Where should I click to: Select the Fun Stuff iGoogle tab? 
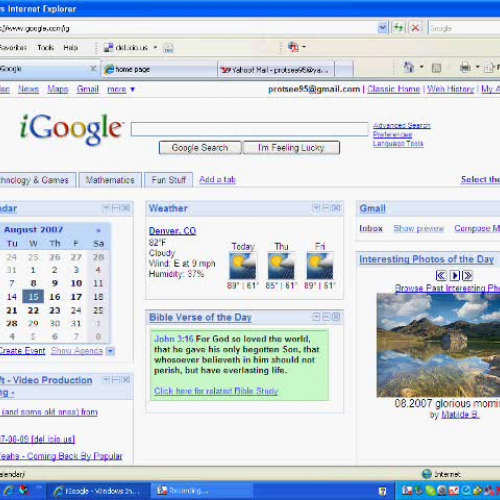169,180
